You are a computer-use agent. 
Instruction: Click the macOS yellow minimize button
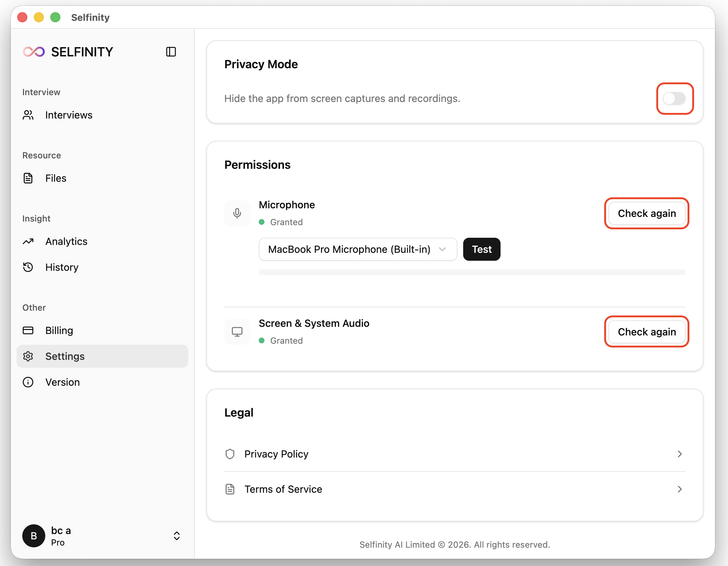[39, 17]
